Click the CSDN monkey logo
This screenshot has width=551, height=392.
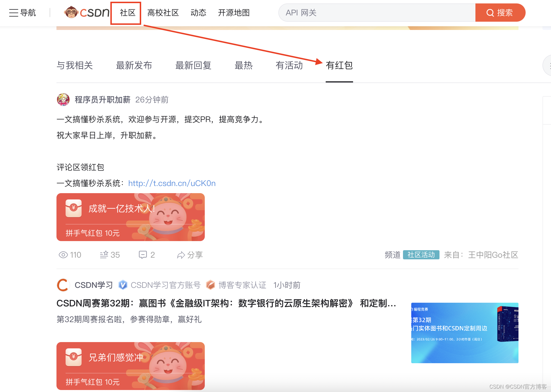(x=86, y=13)
